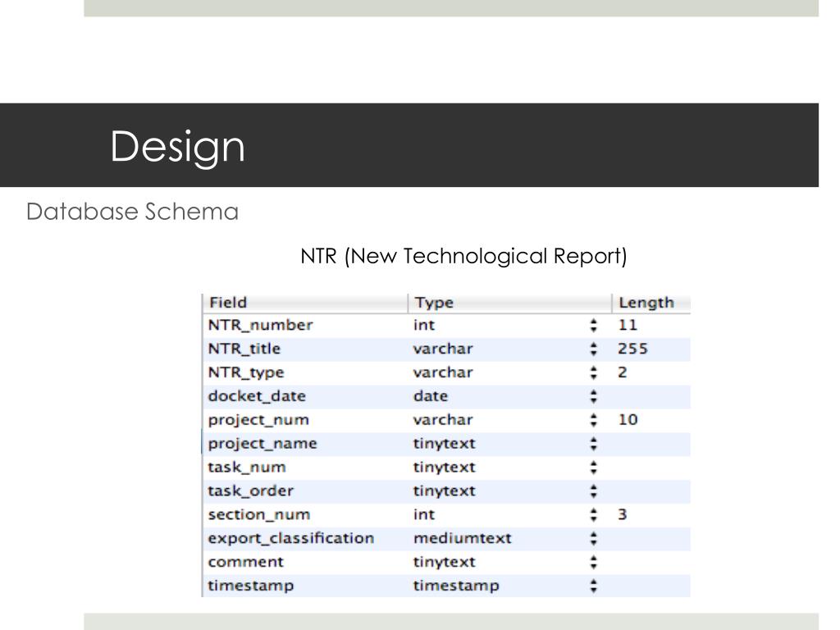The width and height of the screenshot is (840, 630).
Task: Select the NTR_type field name
Action: point(246,372)
